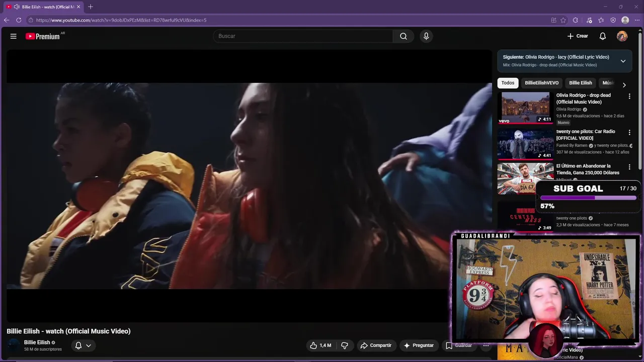Click the Compartir share button

(x=376, y=345)
